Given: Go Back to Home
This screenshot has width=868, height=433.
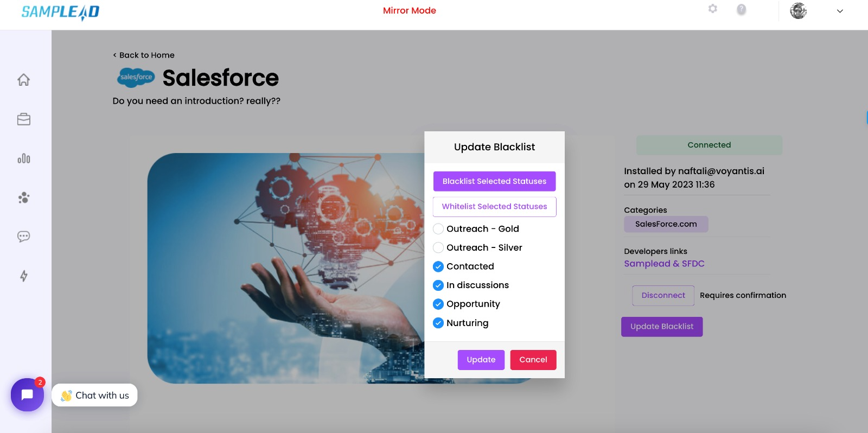Looking at the screenshot, I should [144, 55].
